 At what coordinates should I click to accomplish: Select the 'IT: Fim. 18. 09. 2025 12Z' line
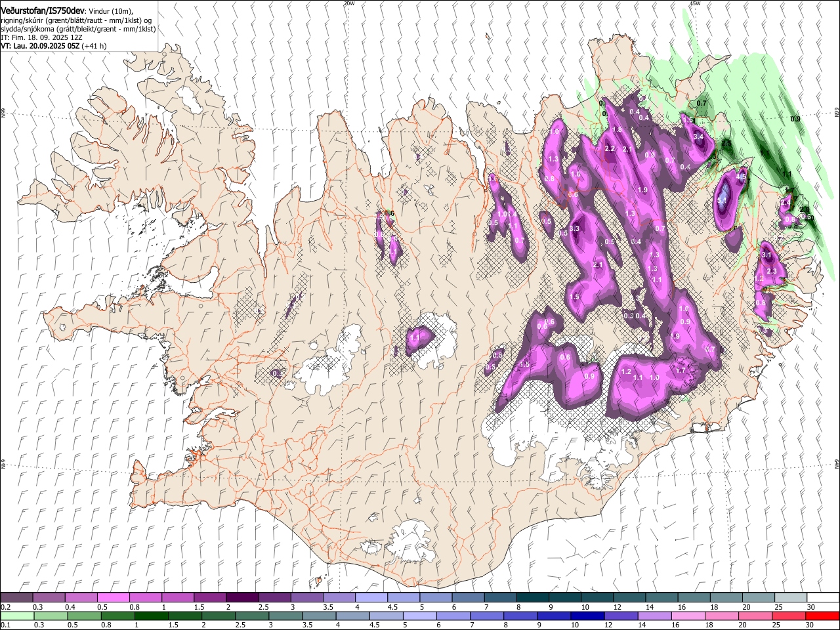42,37
